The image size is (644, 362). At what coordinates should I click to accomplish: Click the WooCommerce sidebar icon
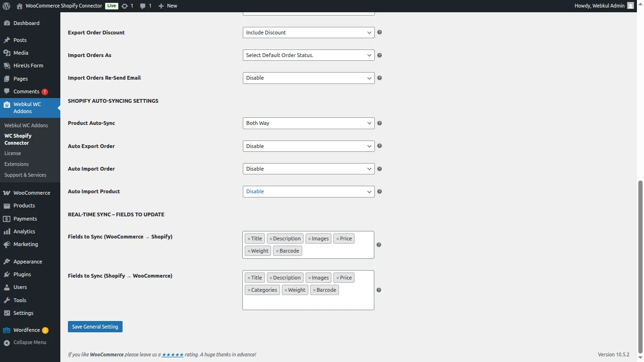tap(8, 192)
